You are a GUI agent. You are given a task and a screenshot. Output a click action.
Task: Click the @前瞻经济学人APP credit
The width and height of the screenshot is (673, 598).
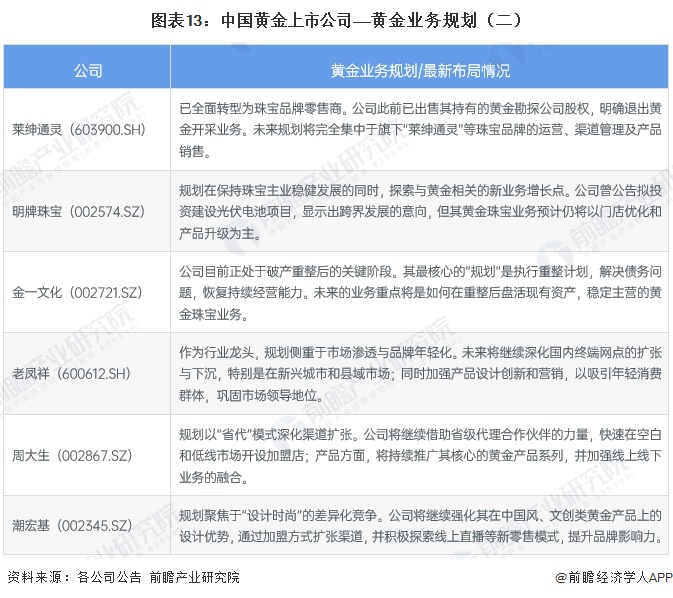pyautogui.click(x=614, y=577)
